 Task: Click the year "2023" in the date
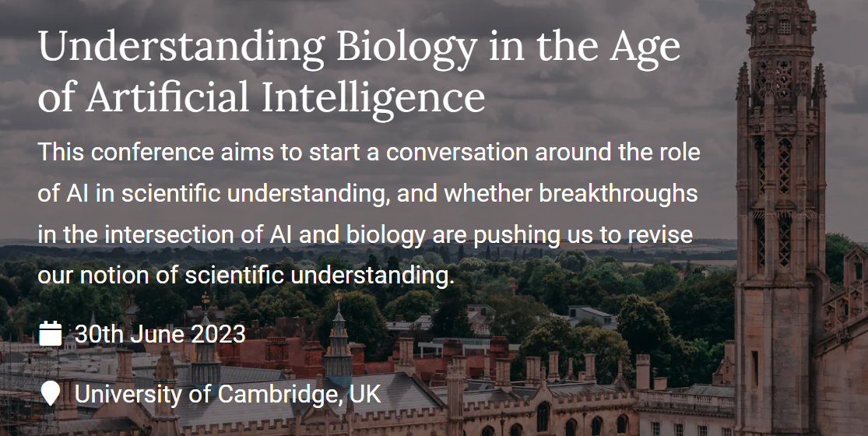point(217,334)
